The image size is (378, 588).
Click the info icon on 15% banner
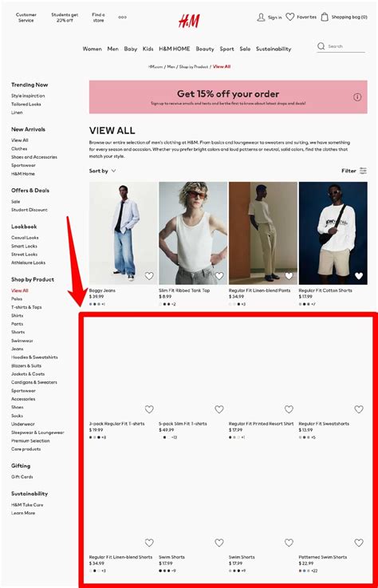(357, 97)
